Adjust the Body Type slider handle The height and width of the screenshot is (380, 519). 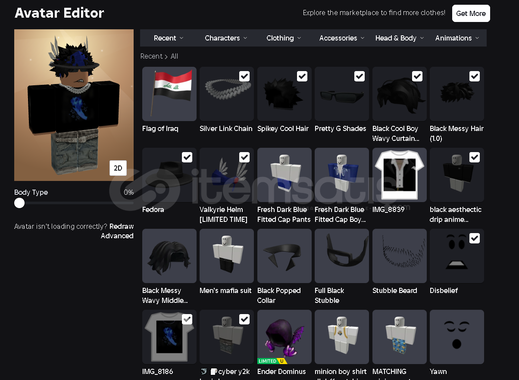19,203
